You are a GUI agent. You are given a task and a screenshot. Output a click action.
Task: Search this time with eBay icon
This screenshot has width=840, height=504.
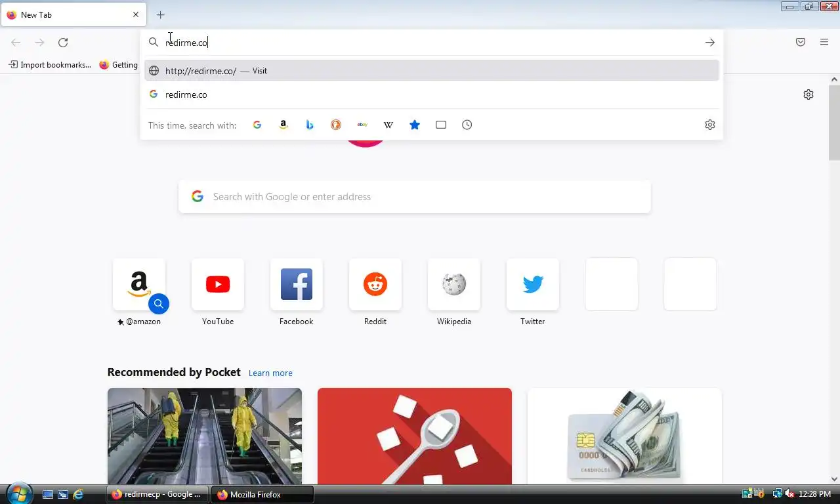pyautogui.click(x=362, y=125)
